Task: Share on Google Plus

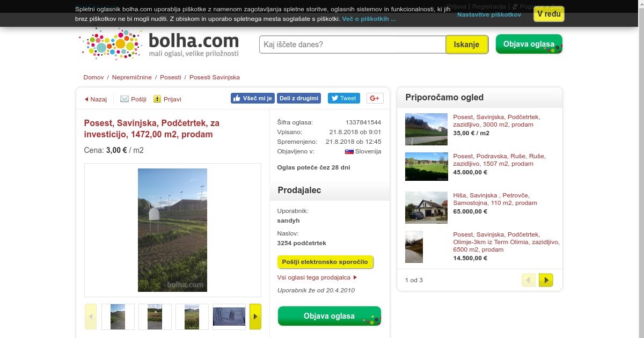Action: [375, 98]
